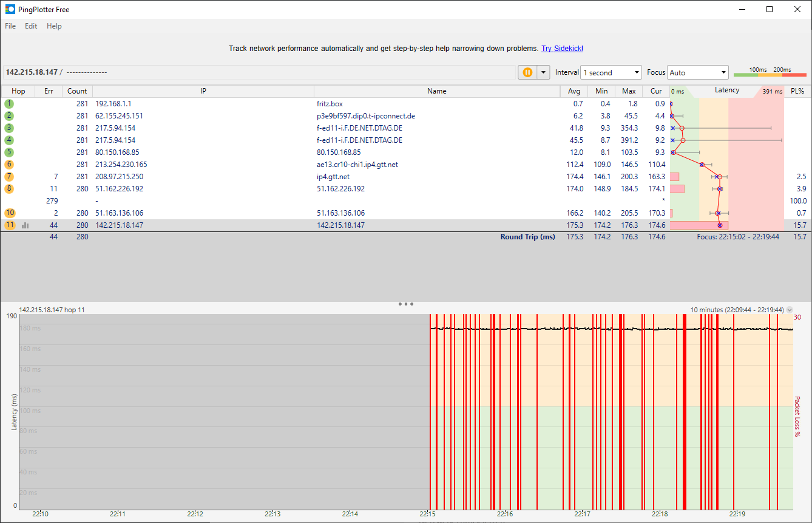The image size is (812, 523).
Task: Click the Try Sidekick! link
Action: tap(562, 49)
